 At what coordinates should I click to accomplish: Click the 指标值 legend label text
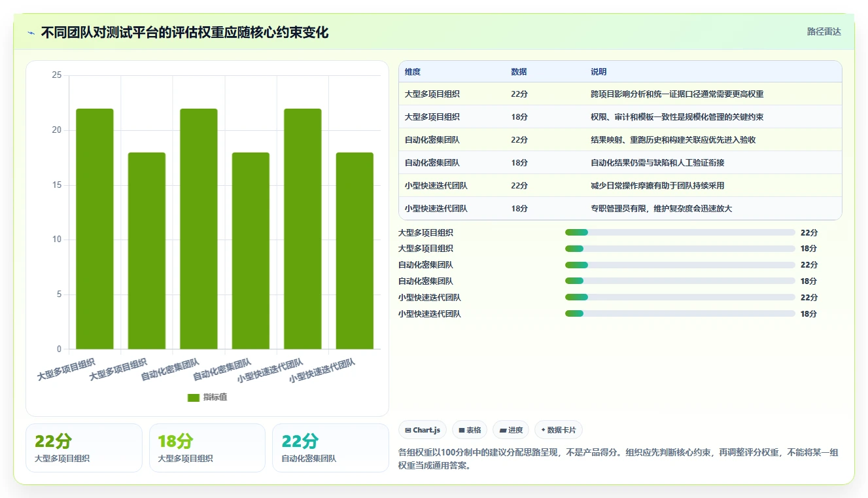215,397
